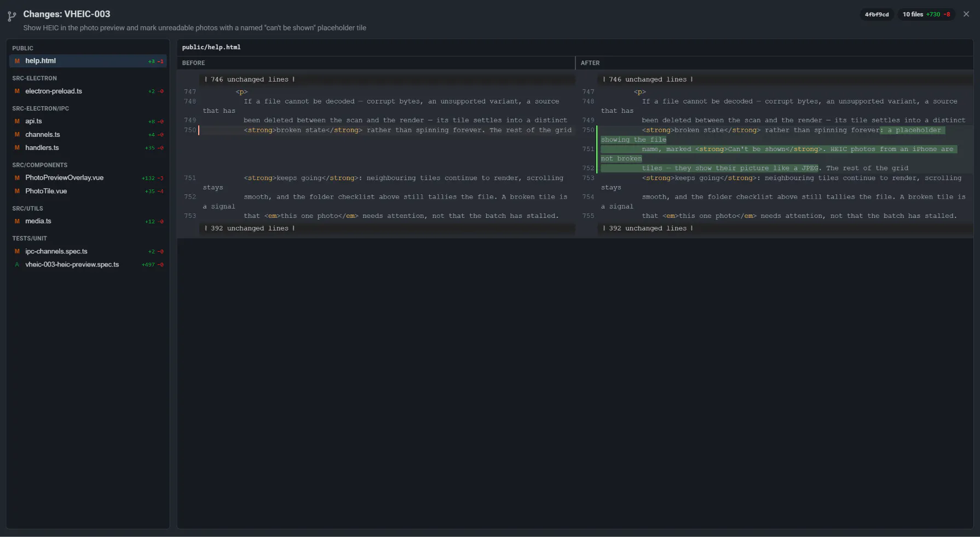
Task: Select help.html in the file list
Action: [88, 61]
